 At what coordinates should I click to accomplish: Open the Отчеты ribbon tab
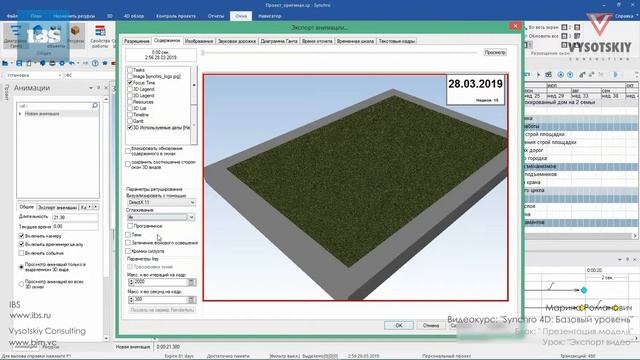(216, 16)
